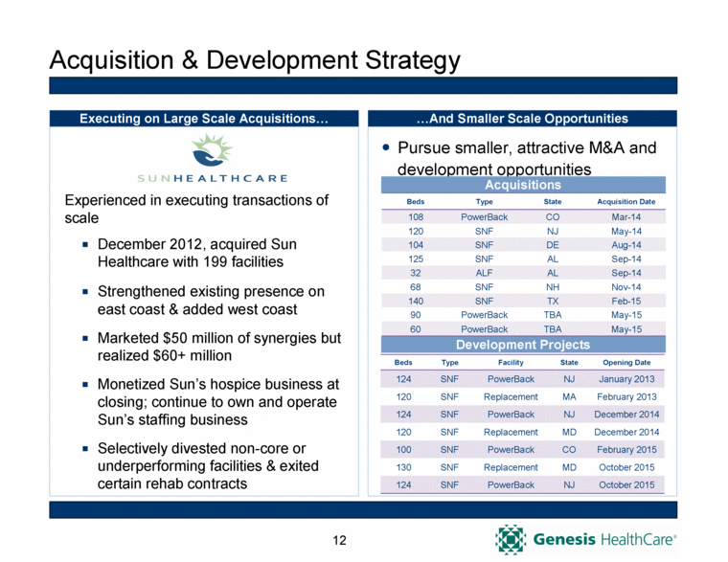Click the slide title 'Acquisition & Development Strategy'
Screen dimensions: 728x562
point(255,61)
